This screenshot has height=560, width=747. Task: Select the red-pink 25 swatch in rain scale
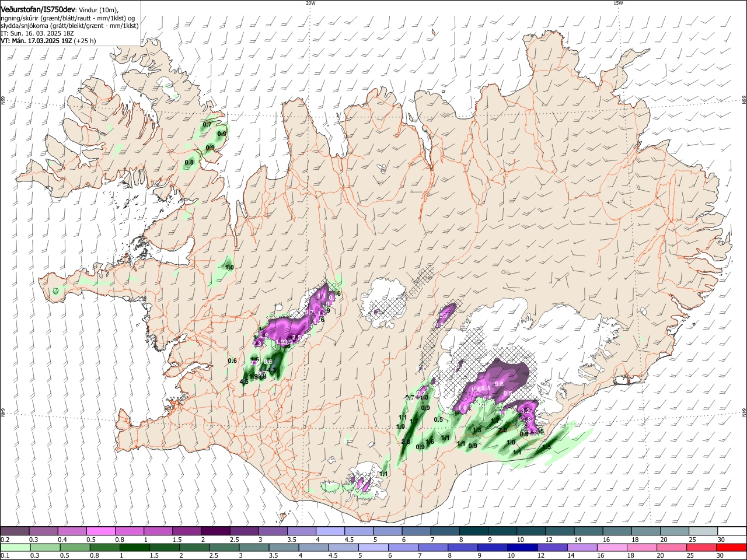tap(702, 547)
